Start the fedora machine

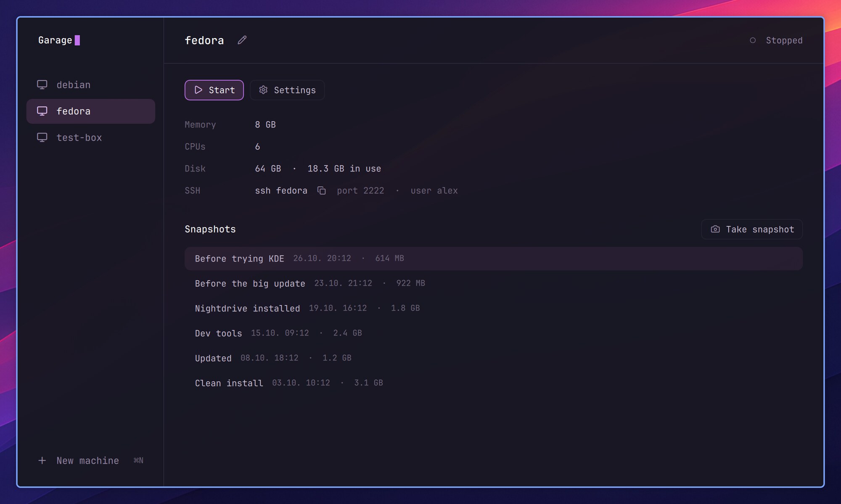[x=214, y=90]
